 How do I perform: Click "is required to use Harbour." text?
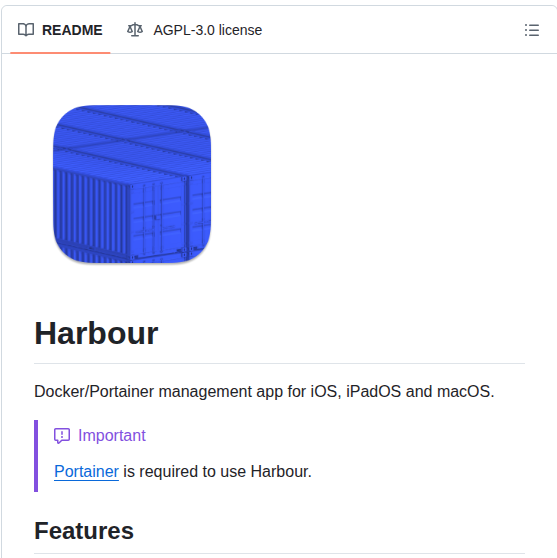pos(217,472)
